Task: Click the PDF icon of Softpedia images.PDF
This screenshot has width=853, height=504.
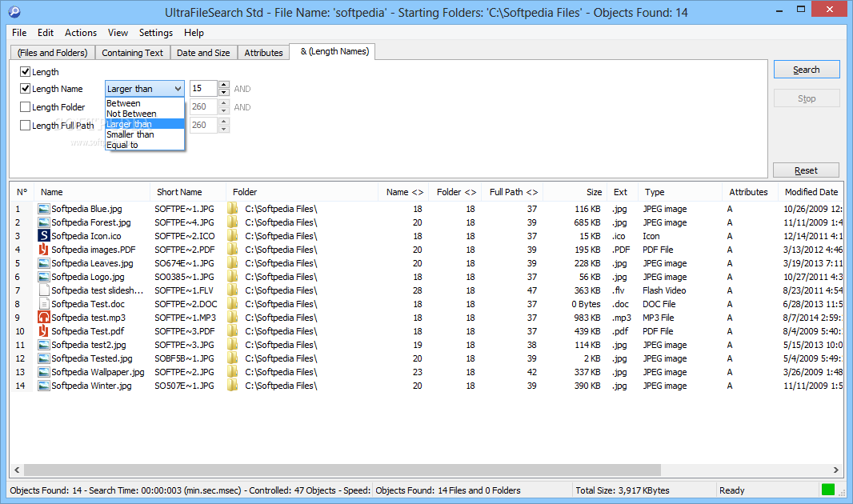Action: click(x=43, y=250)
